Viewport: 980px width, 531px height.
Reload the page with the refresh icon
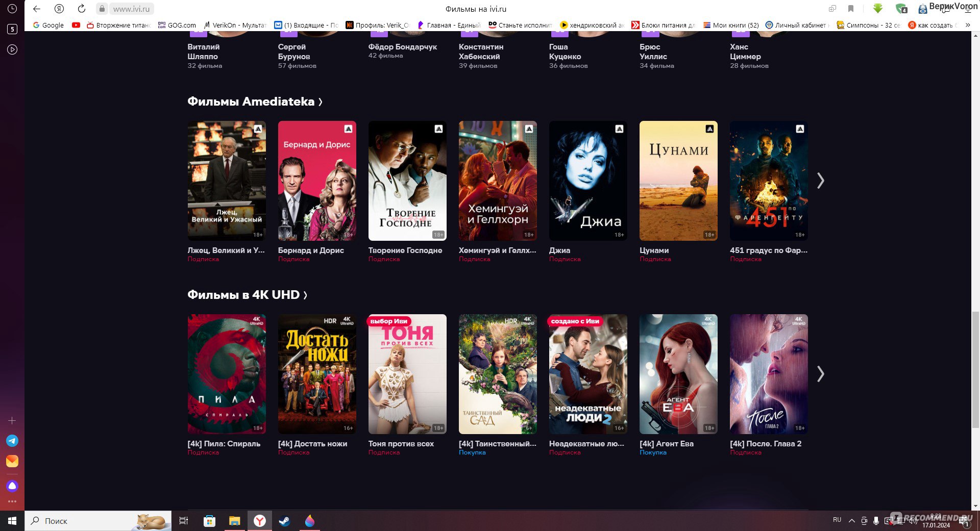(82, 9)
